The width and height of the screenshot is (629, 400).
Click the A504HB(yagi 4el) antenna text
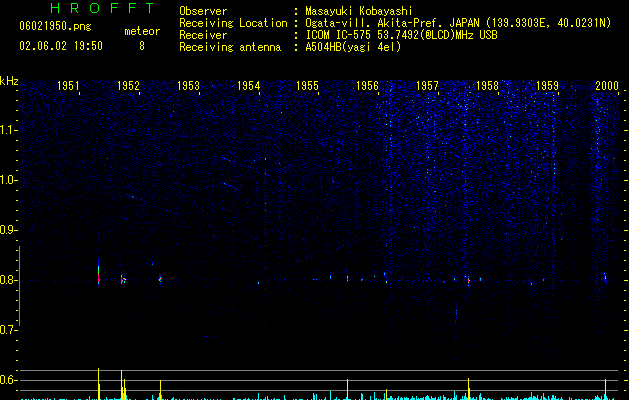click(353, 47)
